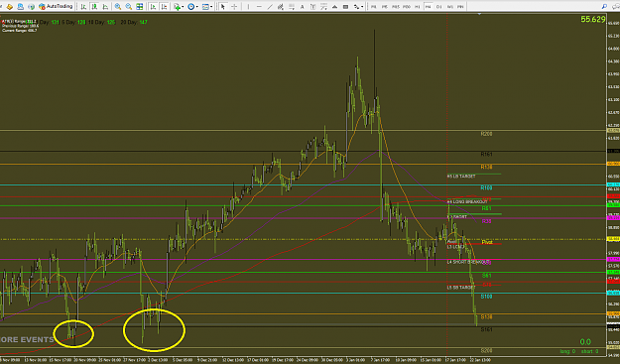Click the S138 level label

point(486,317)
